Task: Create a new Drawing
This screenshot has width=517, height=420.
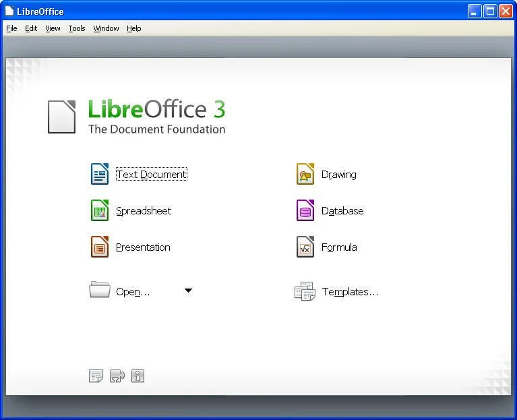Action: (x=338, y=175)
